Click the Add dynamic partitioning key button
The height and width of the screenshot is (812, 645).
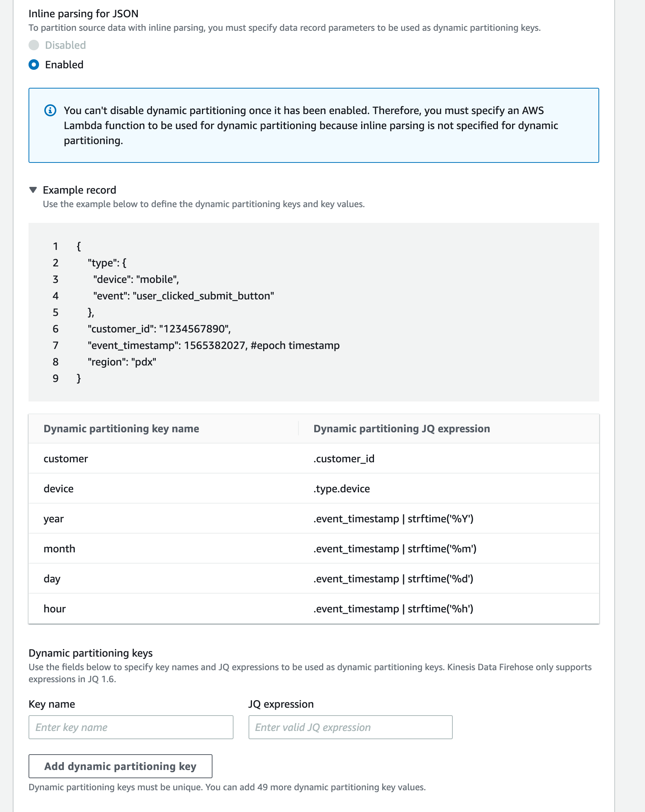pos(120,766)
